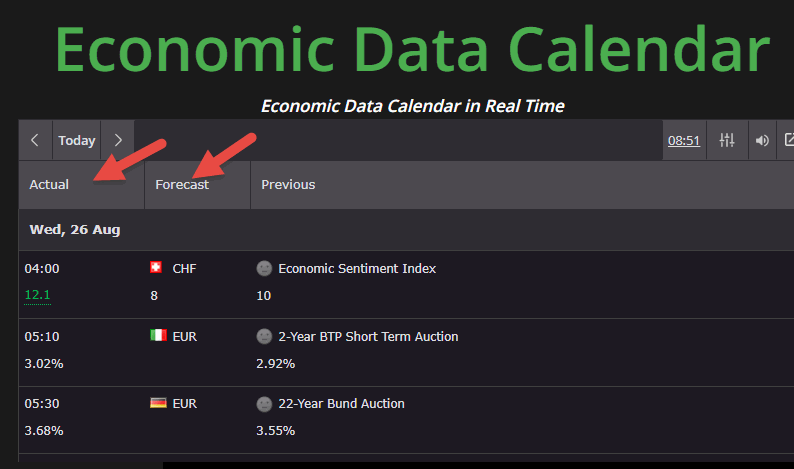Toggle the sound speaker icon
Viewport: 794px width, 469px height.
click(x=762, y=140)
